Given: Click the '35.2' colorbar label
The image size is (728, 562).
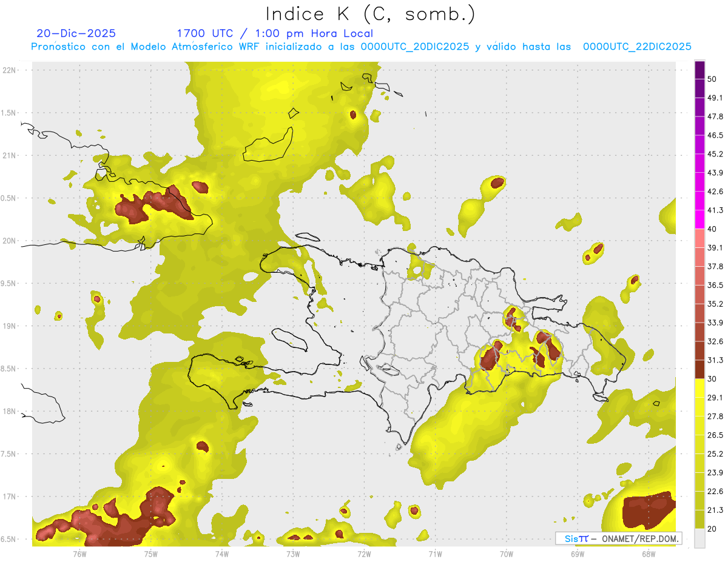Looking at the screenshot, I should pos(715,304).
